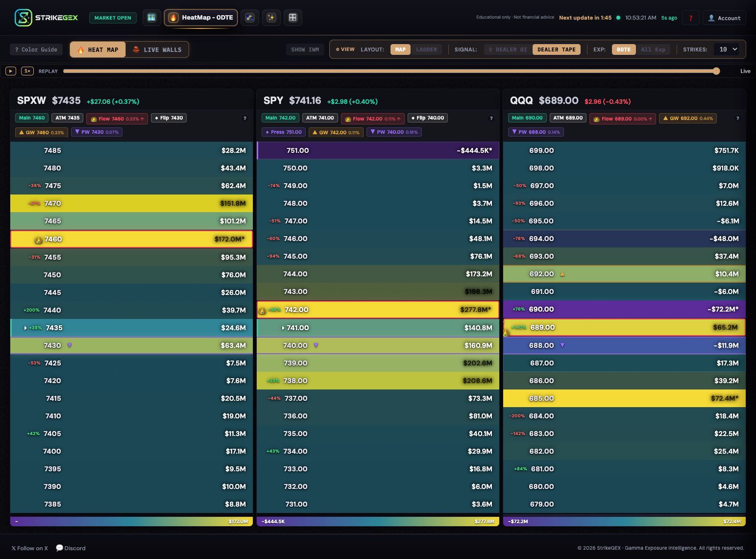This screenshot has width=756, height=559.
Task: Click the orange up-triangle on QQQ 692.00 row
Action: tap(562, 274)
